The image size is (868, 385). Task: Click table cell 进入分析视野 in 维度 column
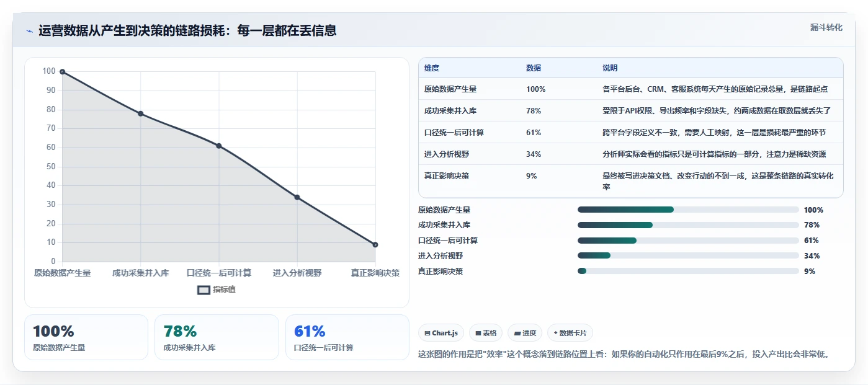[x=447, y=154]
